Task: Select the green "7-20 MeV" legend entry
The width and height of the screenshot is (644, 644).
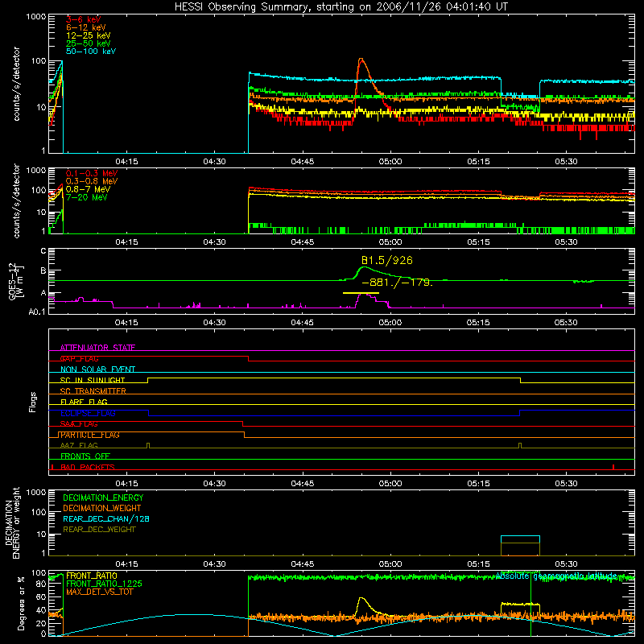Action: pyautogui.click(x=86, y=197)
